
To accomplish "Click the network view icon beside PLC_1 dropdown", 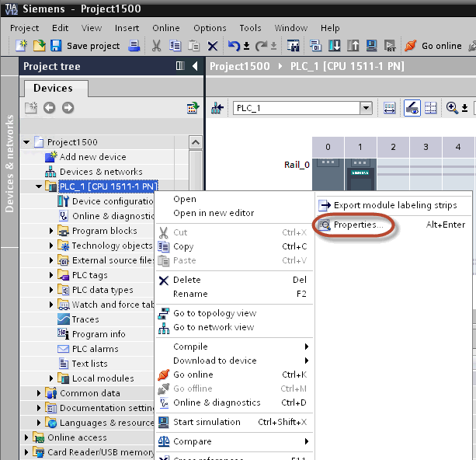I will pyautogui.click(x=217, y=108).
